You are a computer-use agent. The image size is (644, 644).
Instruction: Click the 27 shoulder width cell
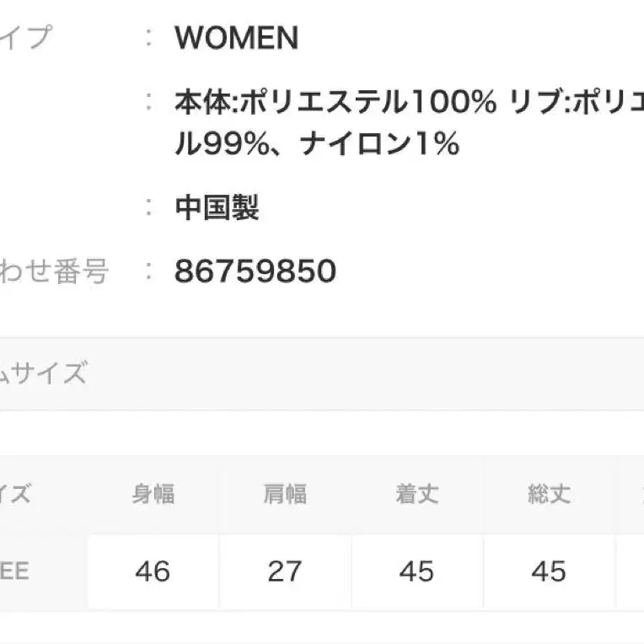click(284, 572)
